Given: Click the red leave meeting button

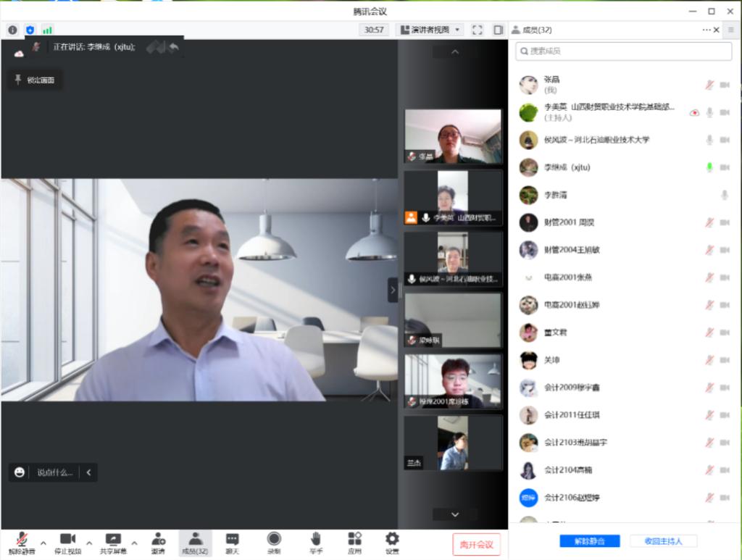Looking at the screenshot, I should [476, 544].
